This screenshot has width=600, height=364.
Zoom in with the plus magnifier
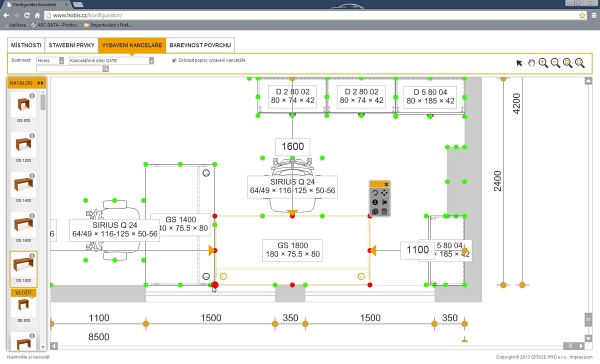pos(543,63)
